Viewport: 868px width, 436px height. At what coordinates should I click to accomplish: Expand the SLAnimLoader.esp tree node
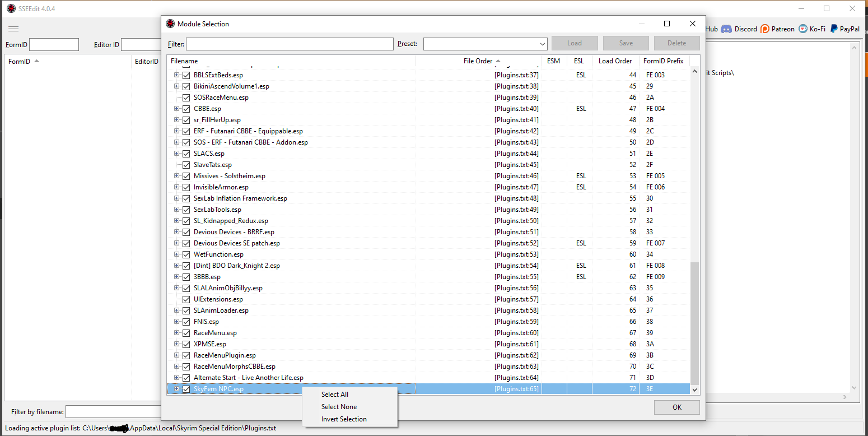pyautogui.click(x=176, y=310)
